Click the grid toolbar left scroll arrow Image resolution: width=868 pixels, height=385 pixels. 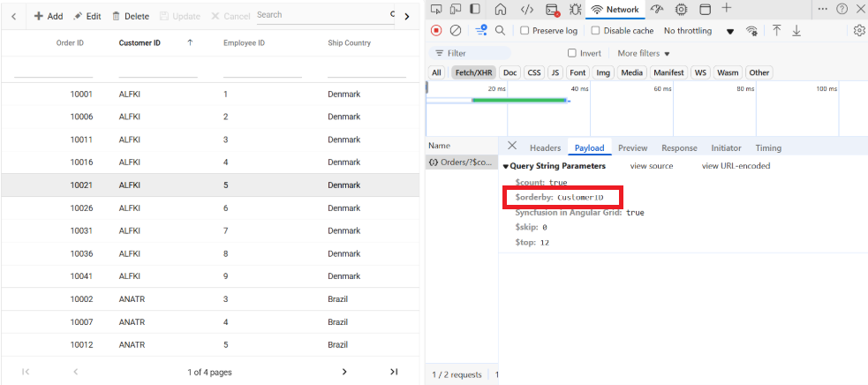[x=14, y=16]
